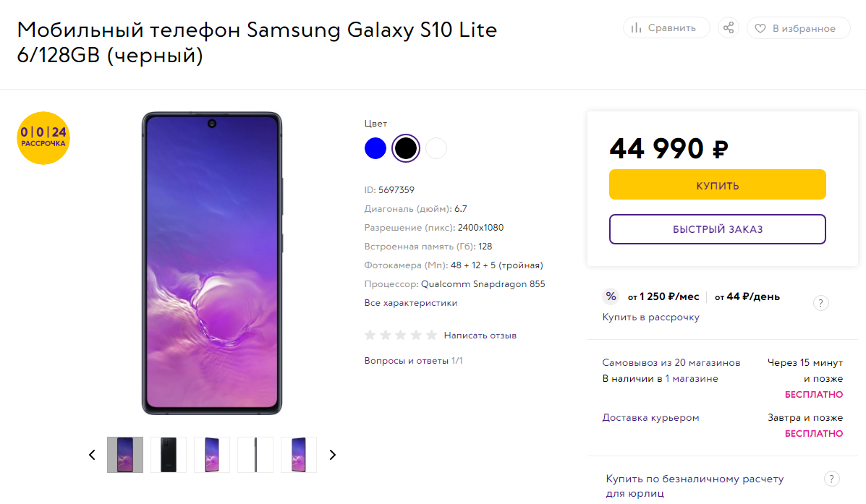Open the Все характеристики link
The height and width of the screenshot is (504, 866).
(x=411, y=302)
